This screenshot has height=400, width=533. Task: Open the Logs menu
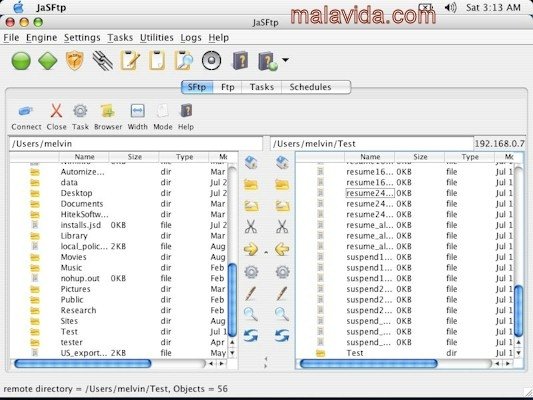(x=191, y=38)
